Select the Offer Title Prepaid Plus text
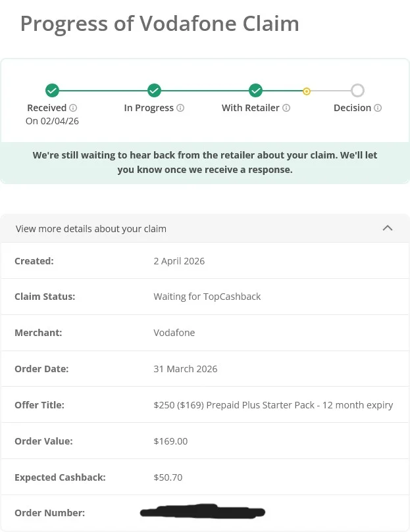 tap(273, 405)
